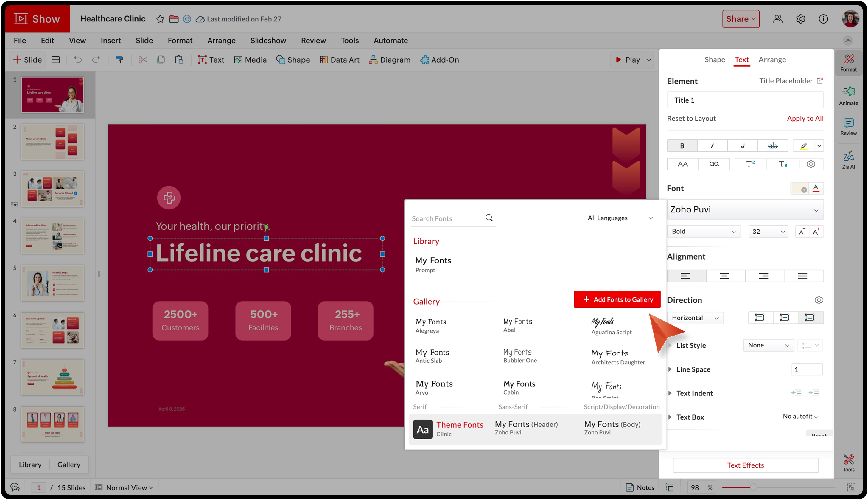Image resolution: width=868 pixels, height=500 pixels.
Task: Click Apply to All link
Action: (x=805, y=118)
